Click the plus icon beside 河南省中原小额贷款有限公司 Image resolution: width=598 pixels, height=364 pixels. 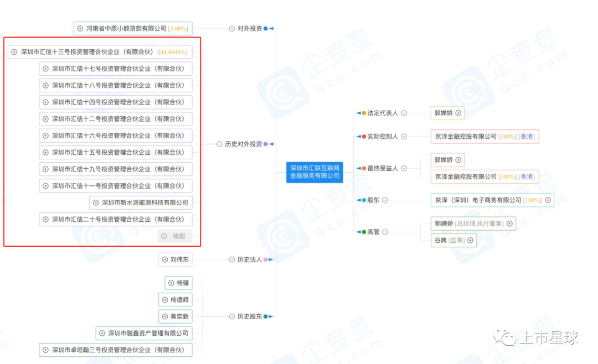(80, 29)
